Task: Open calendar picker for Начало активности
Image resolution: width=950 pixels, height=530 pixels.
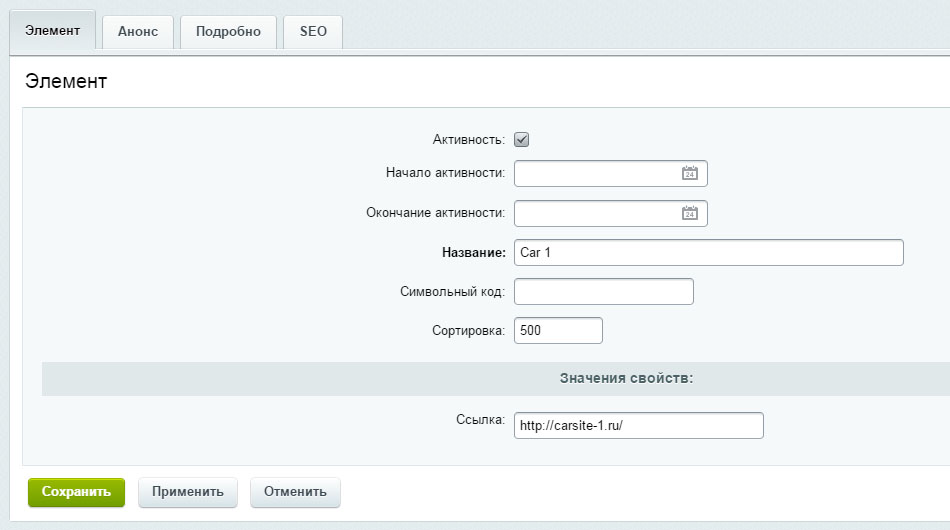Action: (x=689, y=173)
